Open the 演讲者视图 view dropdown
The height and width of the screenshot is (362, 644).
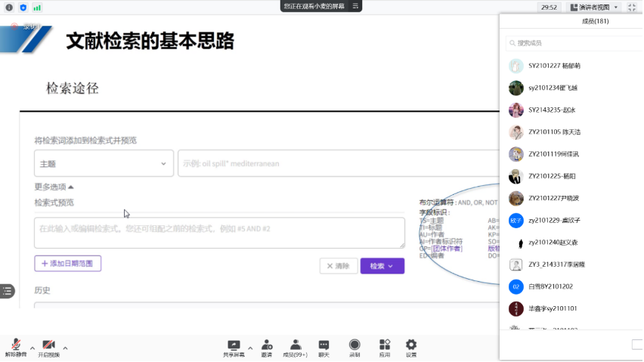(594, 7)
